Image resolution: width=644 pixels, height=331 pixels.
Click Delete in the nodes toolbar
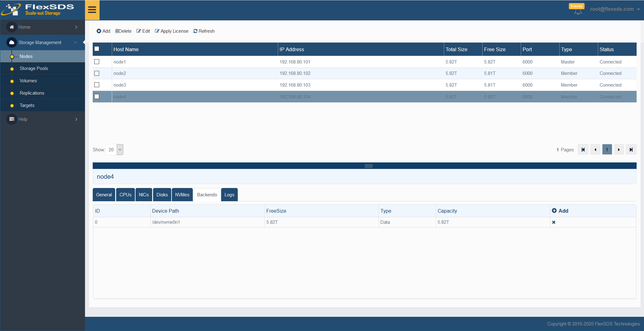[123, 31]
